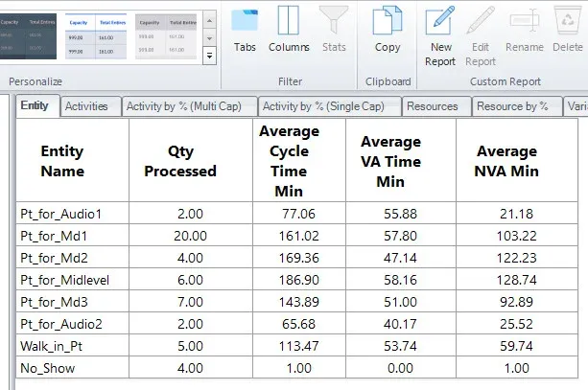Screen dimensions: 588x390
Task: Click cycle time value 169.36
Action: click(299, 258)
